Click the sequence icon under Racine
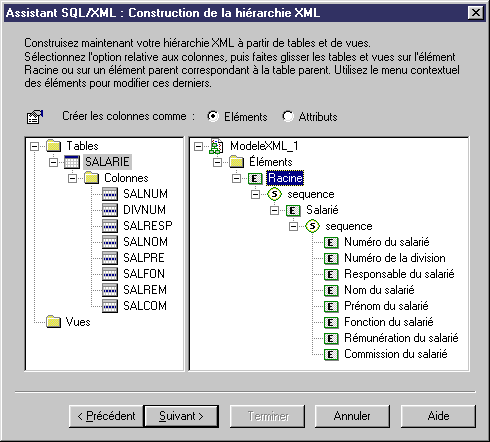Screen dimensions: 490x442 pyautogui.click(x=274, y=194)
